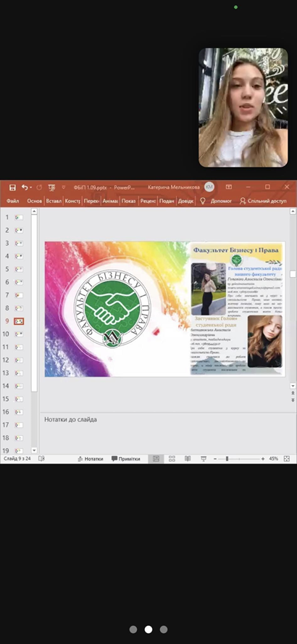
Task: Select slide 17 thumbnail
Action: point(19,425)
